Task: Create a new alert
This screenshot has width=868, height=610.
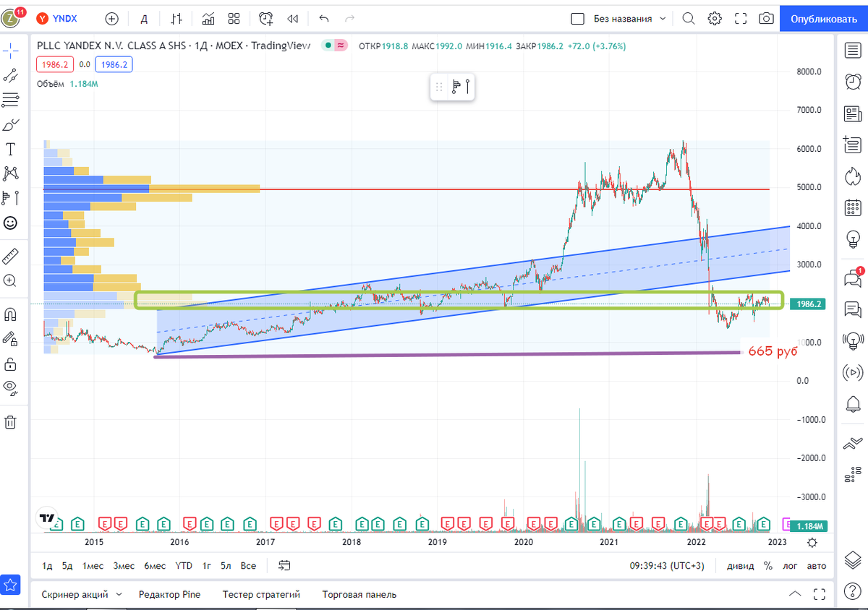Action: coord(266,18)
